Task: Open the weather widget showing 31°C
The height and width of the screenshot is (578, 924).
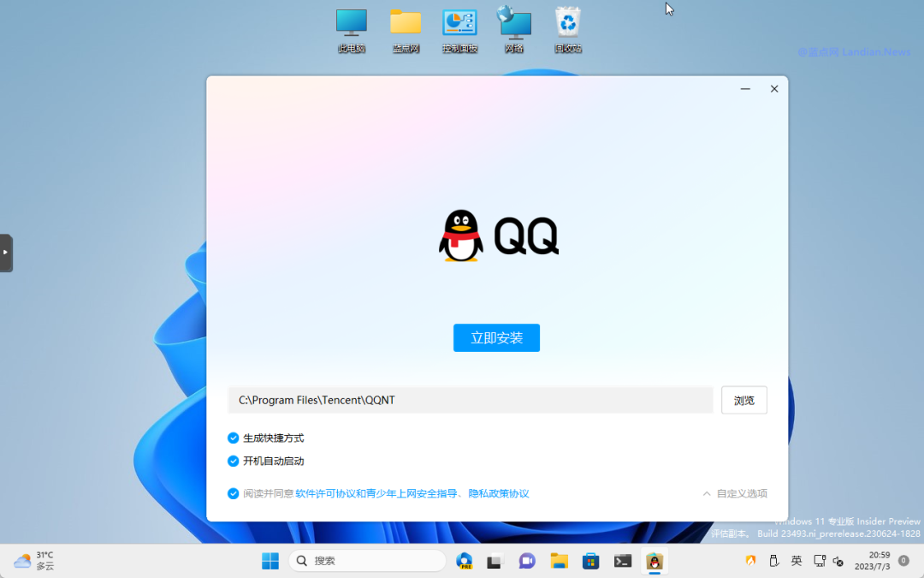Action: pyautogui.click(x=34, y=560)
